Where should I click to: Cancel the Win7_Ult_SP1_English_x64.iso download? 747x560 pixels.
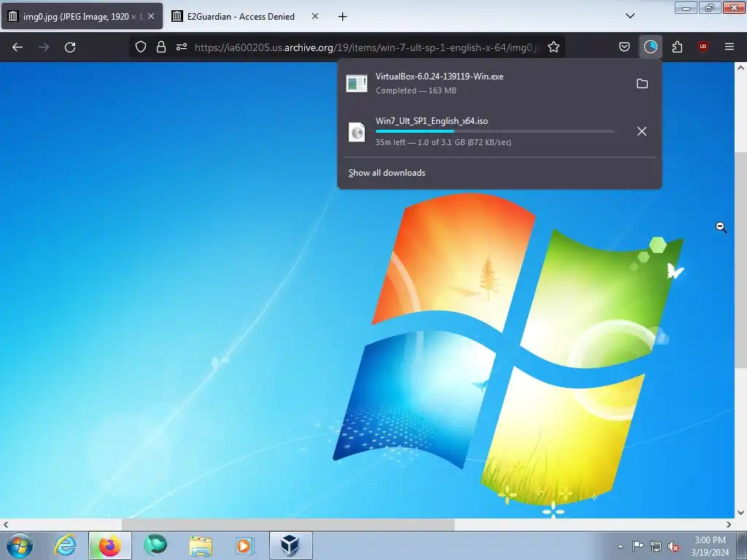tap(642, 131)
